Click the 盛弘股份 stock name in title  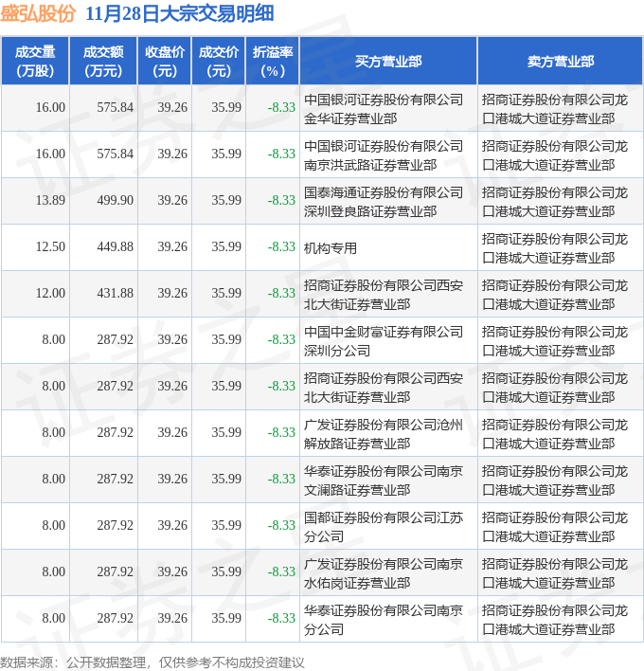38,13
